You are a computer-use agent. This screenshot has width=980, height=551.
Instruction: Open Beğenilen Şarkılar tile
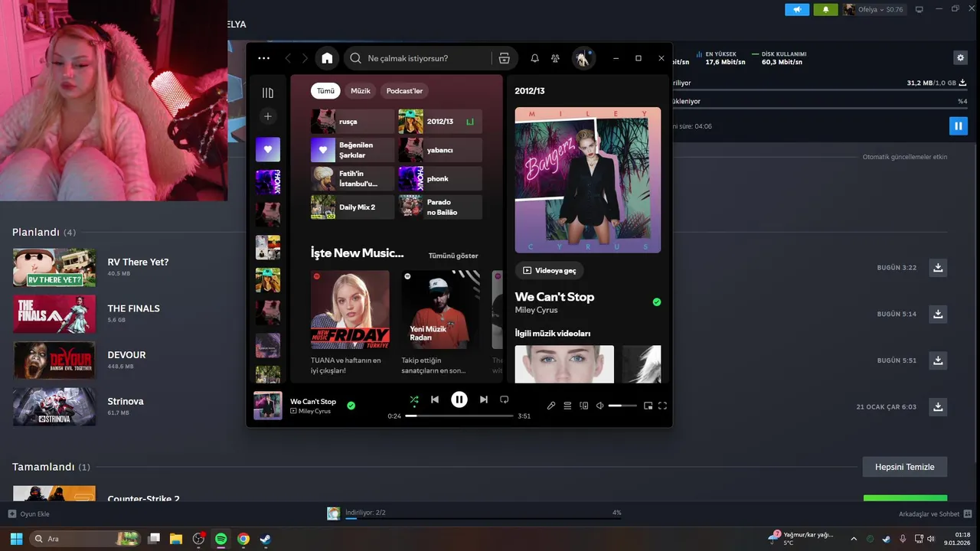[353, 150]
